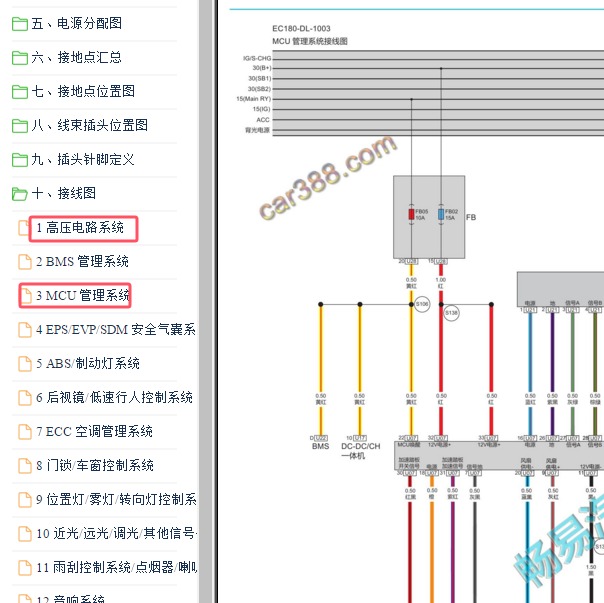
Task: Click file icon beside 10 近光/远光
Action: (x=25, y=533)
